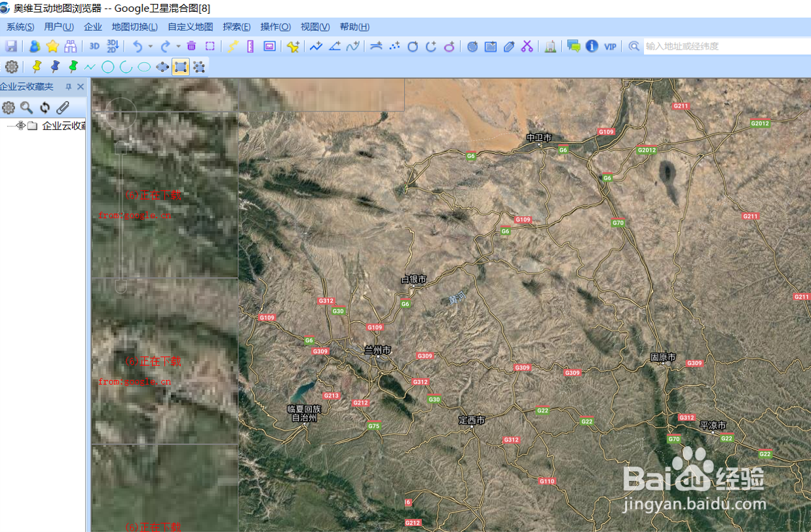Click the gear settings icon on drawing toolbar
The width and height of the screenshot is (811, 532).
[11, 67]
